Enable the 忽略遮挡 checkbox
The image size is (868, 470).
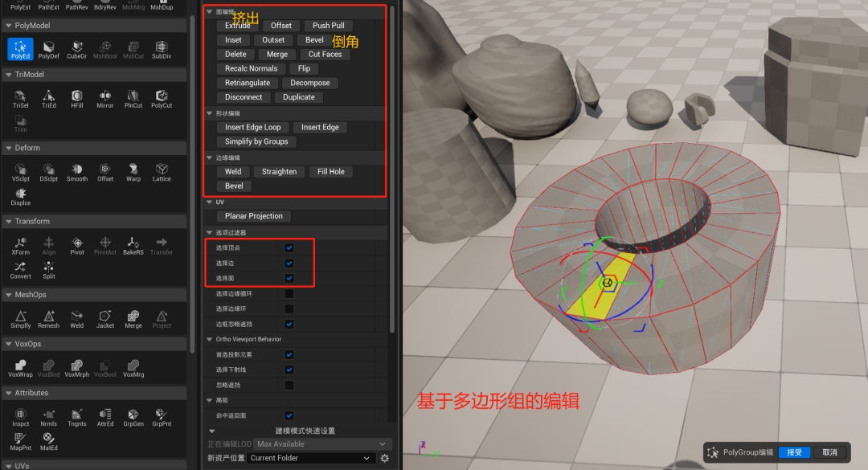289,385
